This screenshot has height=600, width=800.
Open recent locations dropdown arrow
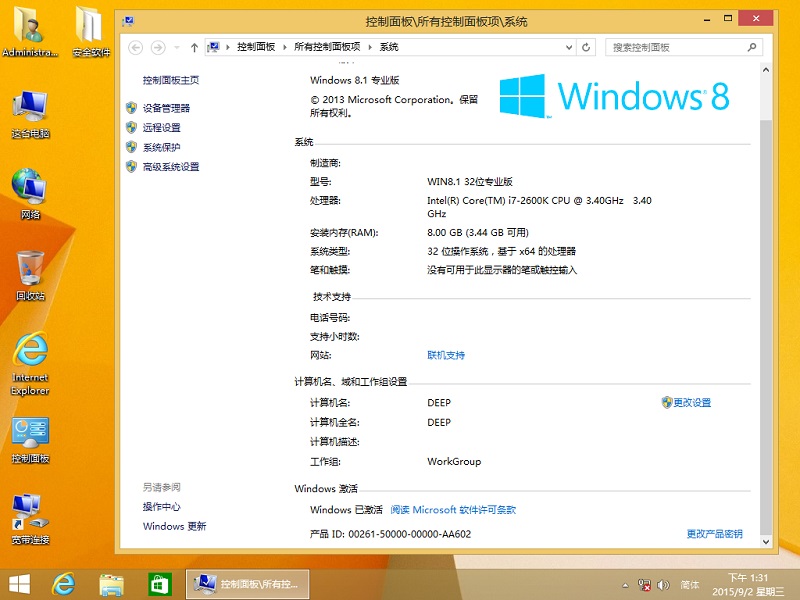177,47
